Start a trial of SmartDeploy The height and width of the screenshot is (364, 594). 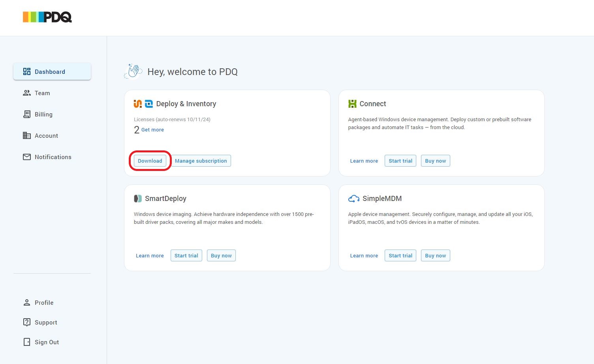[186, 255]
